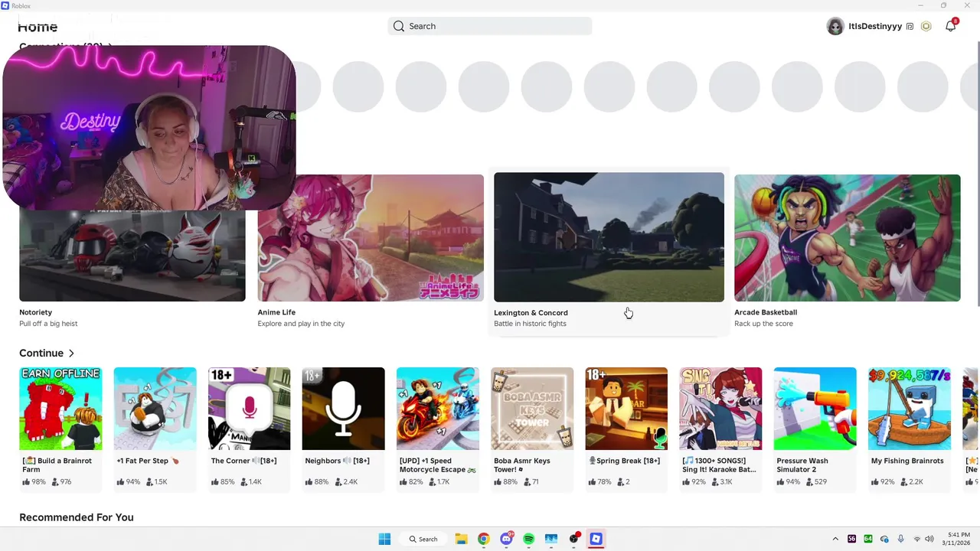
Task: Expand the Continue section chevron
Action: click(71, 354)
